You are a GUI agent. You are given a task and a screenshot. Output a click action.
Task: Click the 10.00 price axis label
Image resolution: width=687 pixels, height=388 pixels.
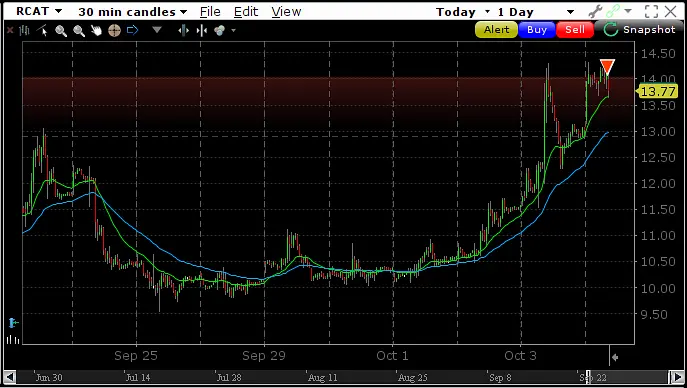(x=659, y=288)
